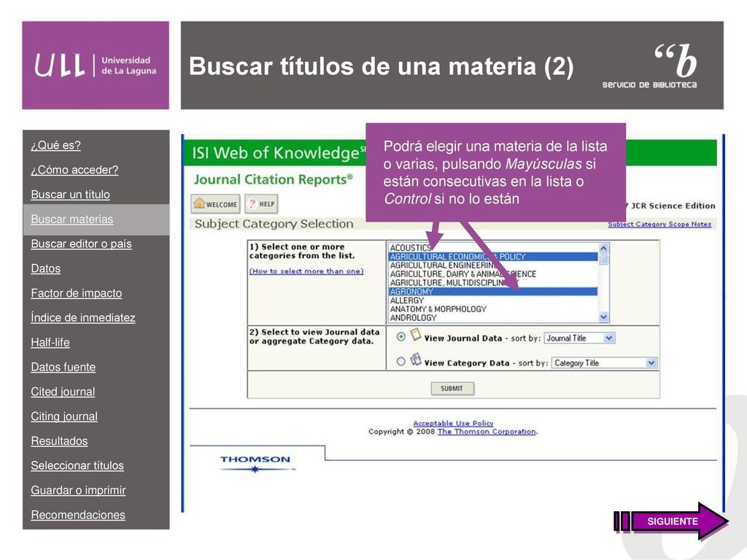Click the Servicio de Biblioteca logo

pyautogui.click(x=650, y=66)
